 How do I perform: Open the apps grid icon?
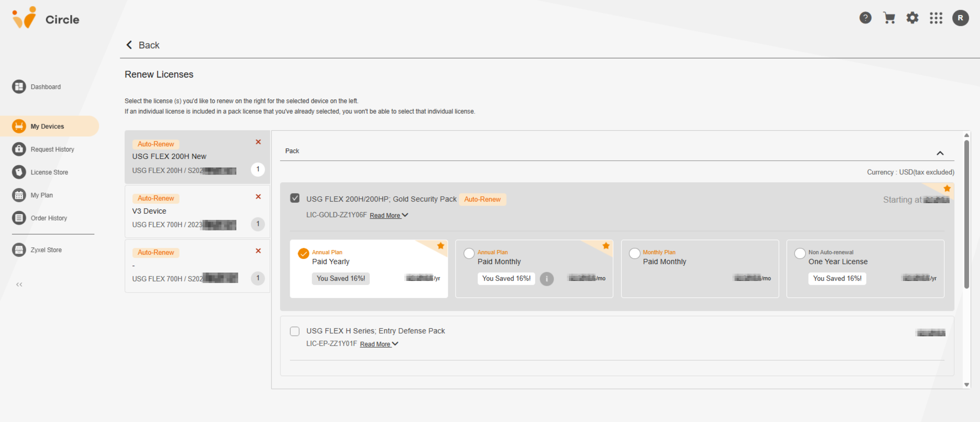[936, 18]
